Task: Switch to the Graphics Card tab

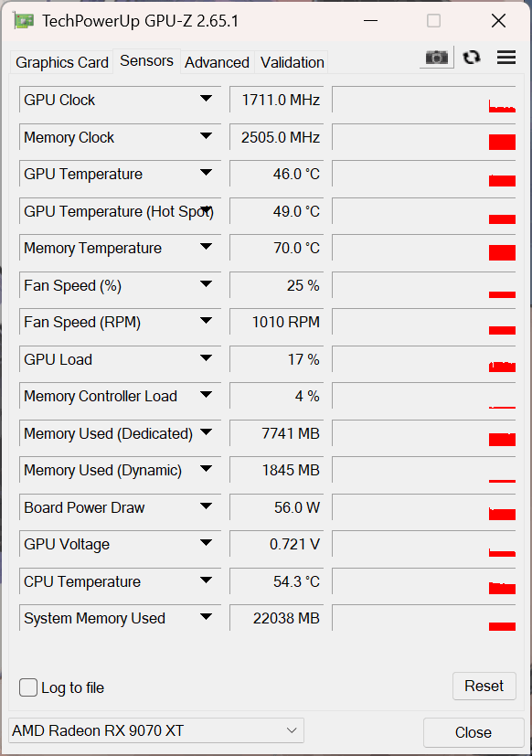Action: pos(62,62)
